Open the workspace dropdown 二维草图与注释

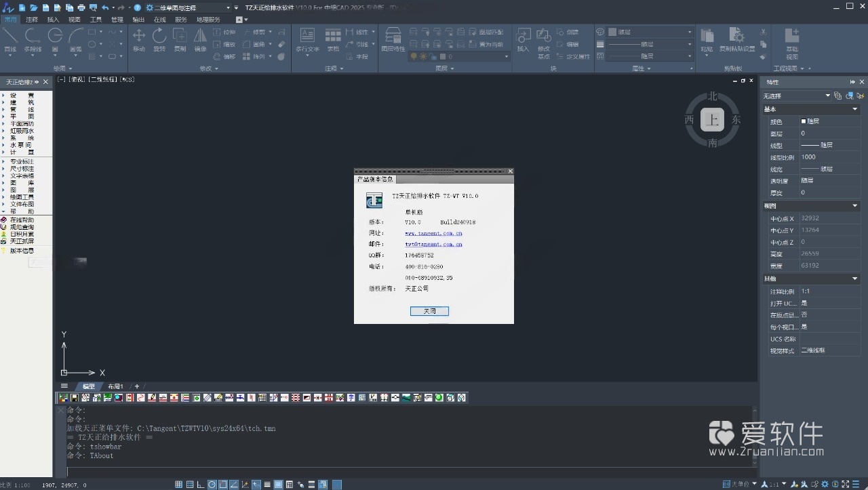[x=188, y=7]
